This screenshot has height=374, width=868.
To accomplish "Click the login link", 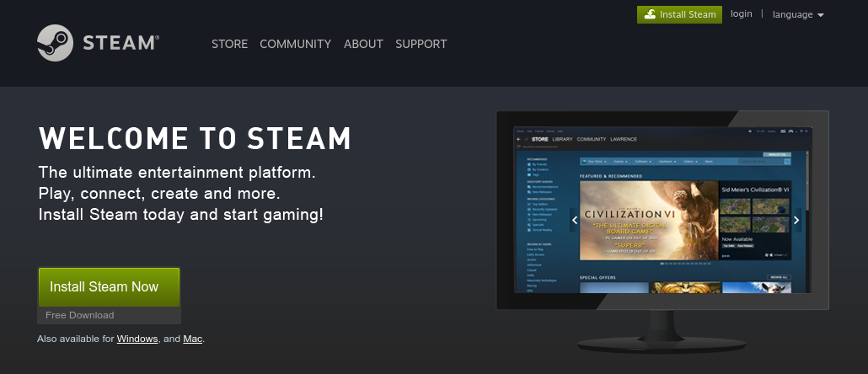I will 741,14.
